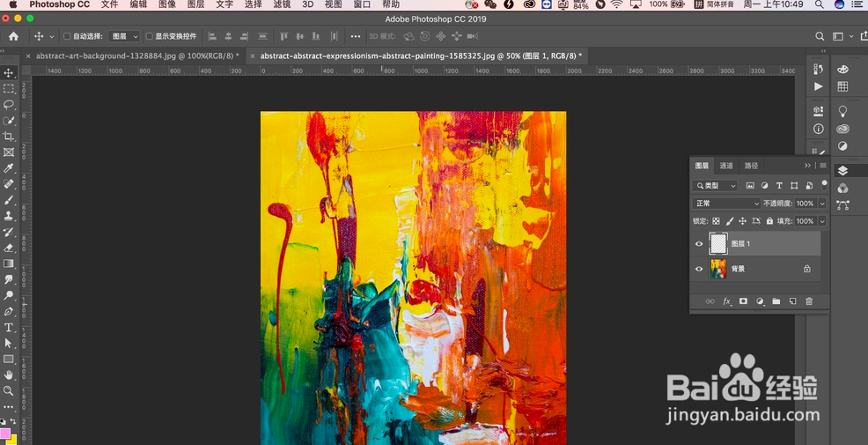Open the Actions panel play icon
The height and width of the screenshot is (445, 868).
pyautogui.click(x=818, y=86)
